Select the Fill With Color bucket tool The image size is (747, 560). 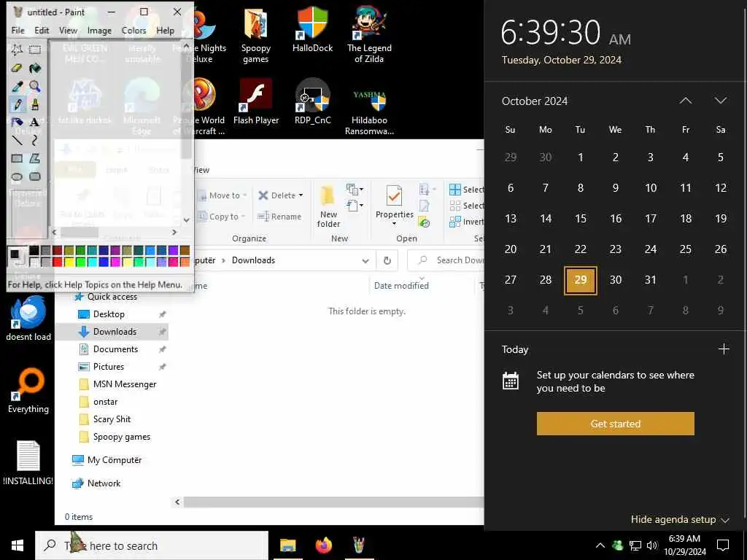click(x=35, y=68)
